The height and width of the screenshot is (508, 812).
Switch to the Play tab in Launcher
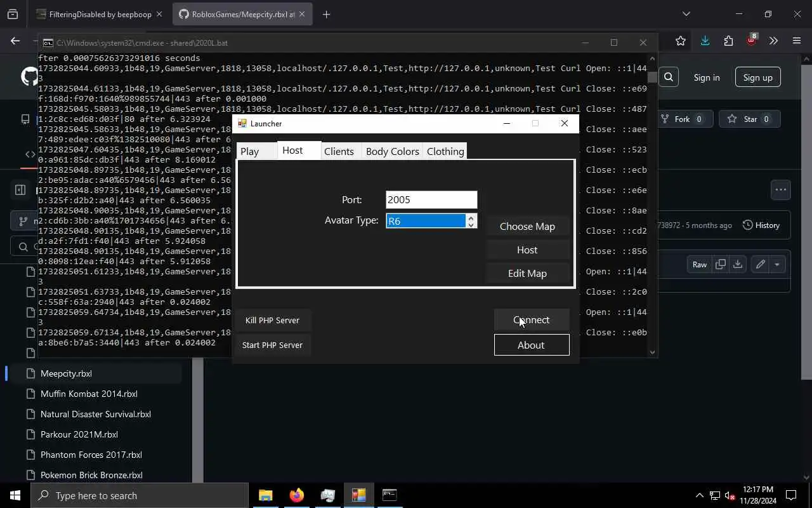click(x=256, y=151)
